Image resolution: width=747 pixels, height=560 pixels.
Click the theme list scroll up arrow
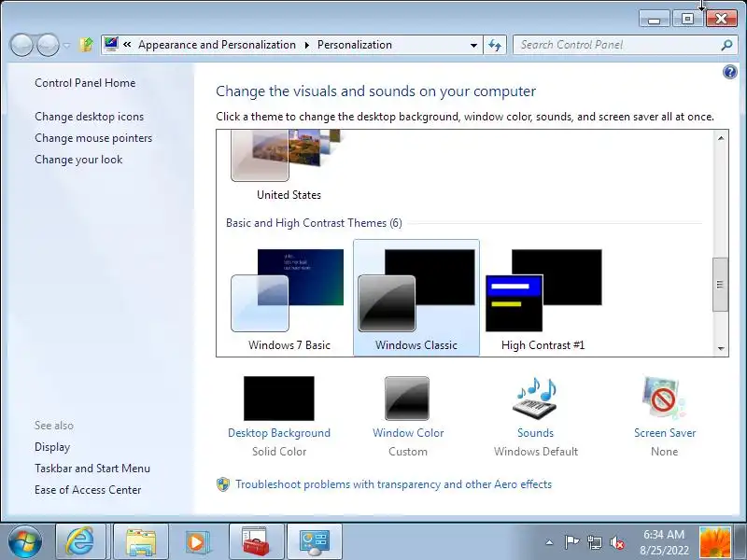pyautogui.click(x=721, y=138)
